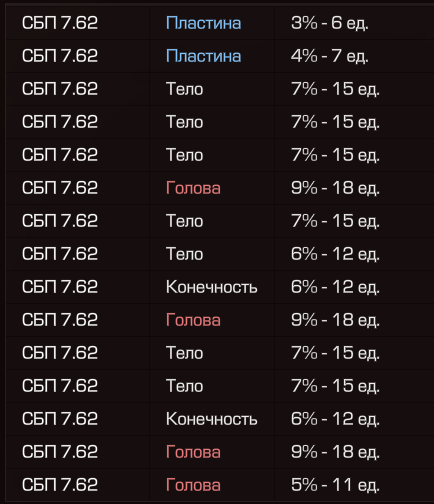
Task: Click the first "Конечность" entry
Action: (x=211, y=287)
